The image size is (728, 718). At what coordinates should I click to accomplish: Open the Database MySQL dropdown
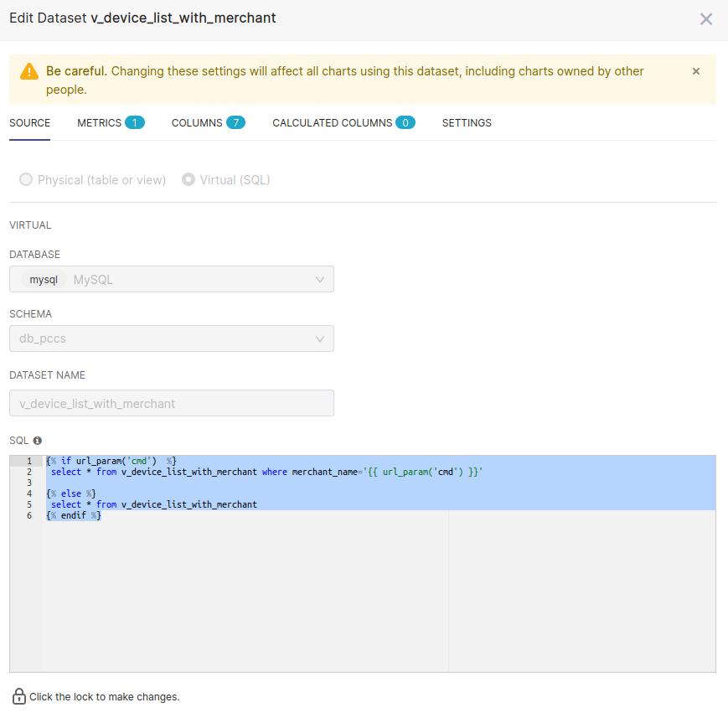[x=172, y=280]
